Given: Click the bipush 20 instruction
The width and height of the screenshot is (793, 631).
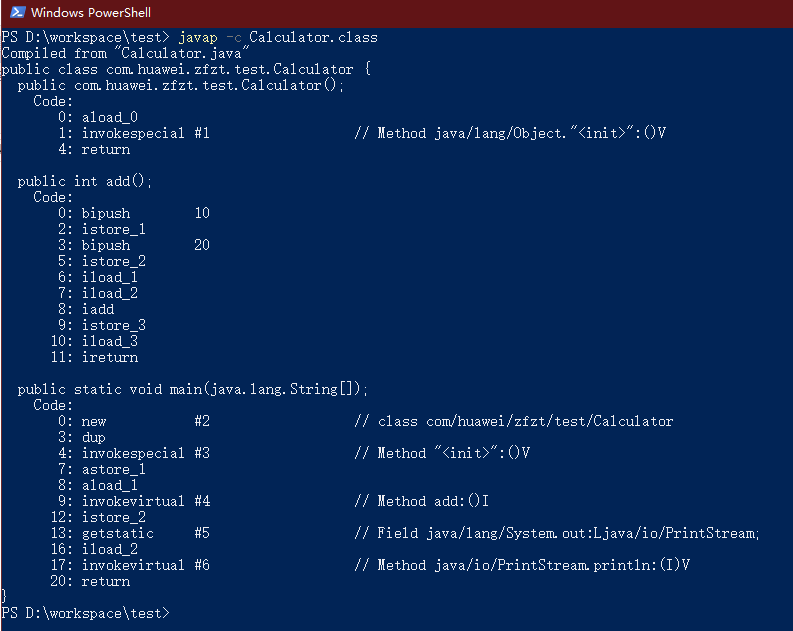Looking at the screenshot, I should point(145,245).
